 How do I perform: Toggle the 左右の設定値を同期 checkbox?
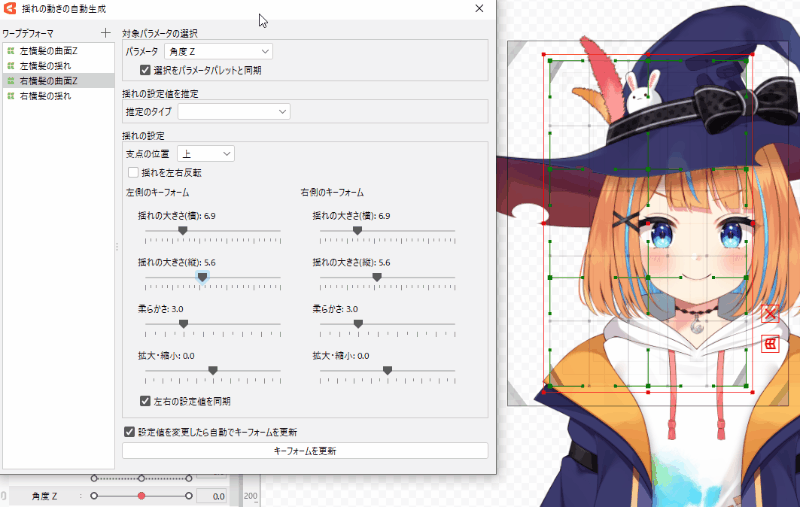coord(146,400)
